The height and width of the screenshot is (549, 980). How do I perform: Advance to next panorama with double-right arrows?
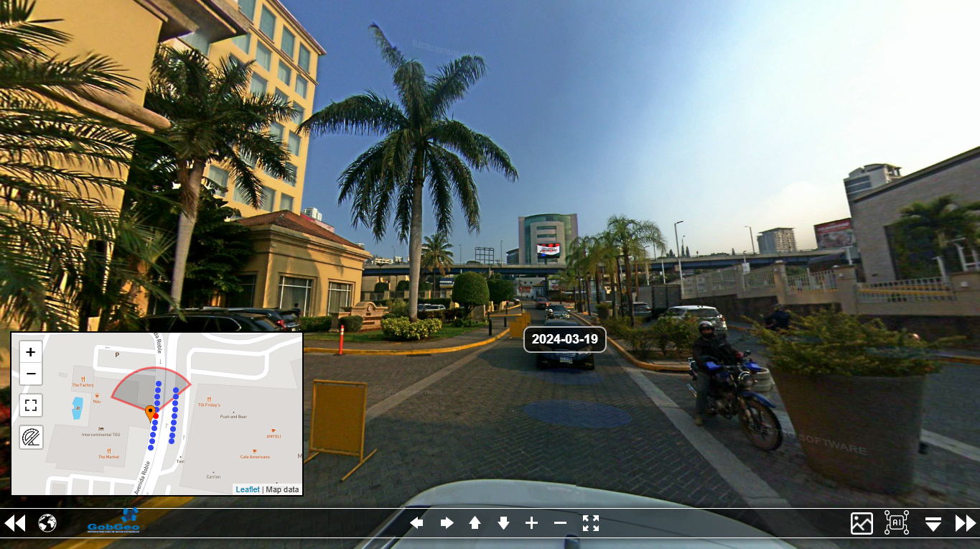(x=966, y=523)
